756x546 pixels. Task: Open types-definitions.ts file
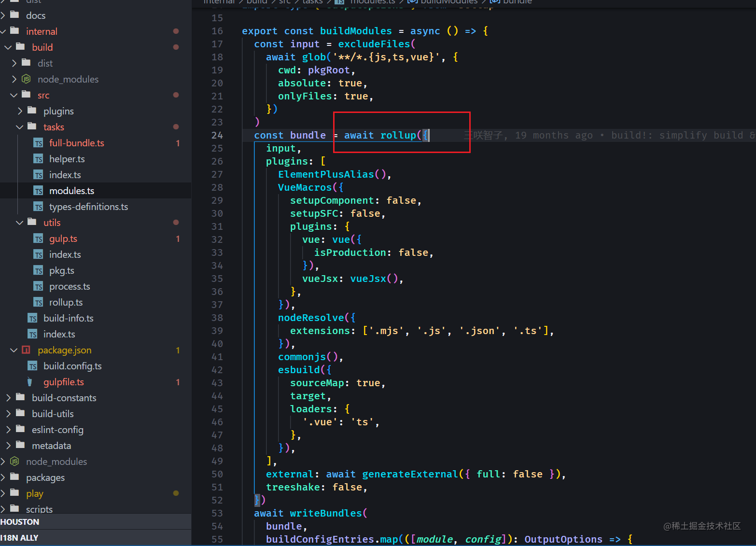pos(89,207)
